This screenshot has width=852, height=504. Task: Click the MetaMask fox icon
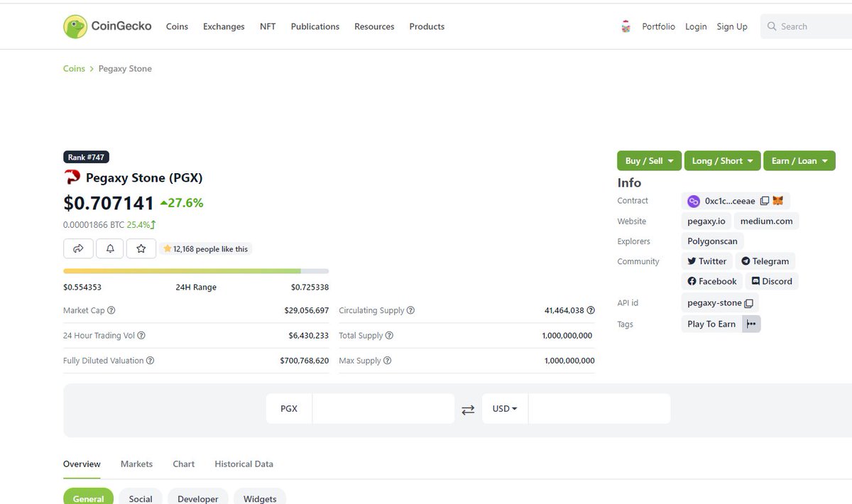[778, 201]
